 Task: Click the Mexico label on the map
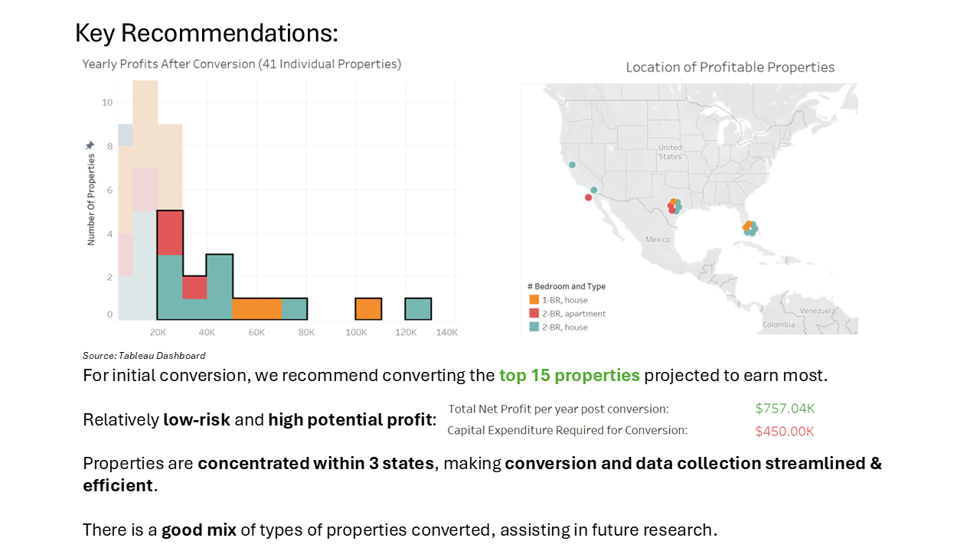pos(658,240)
